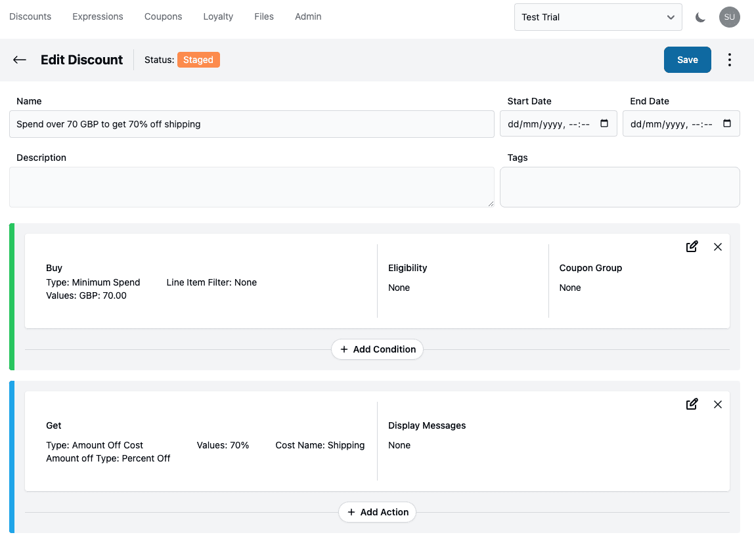Viewport: 754px width, 560px height.
Task: Open the overflow menu with three dots
Action: 730,59
